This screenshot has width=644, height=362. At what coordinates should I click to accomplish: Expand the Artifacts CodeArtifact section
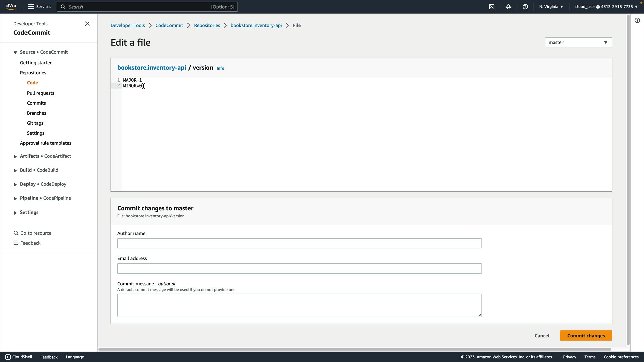(15, 156)
